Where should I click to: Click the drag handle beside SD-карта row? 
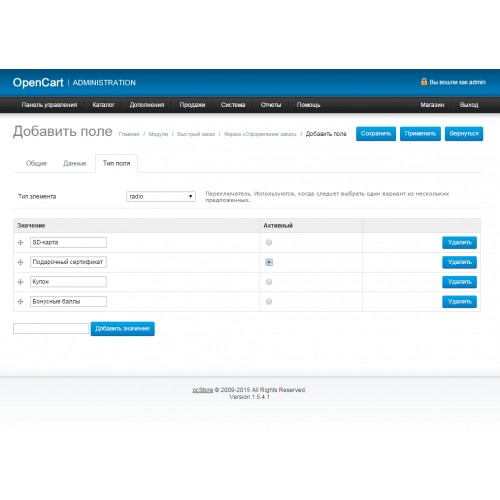click(20, 242)
